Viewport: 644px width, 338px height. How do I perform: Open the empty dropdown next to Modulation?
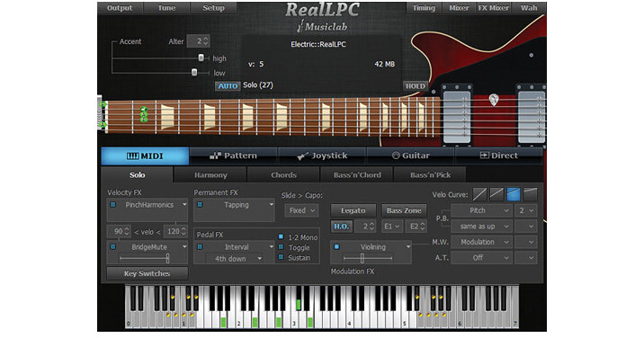(x=525, y=242)
